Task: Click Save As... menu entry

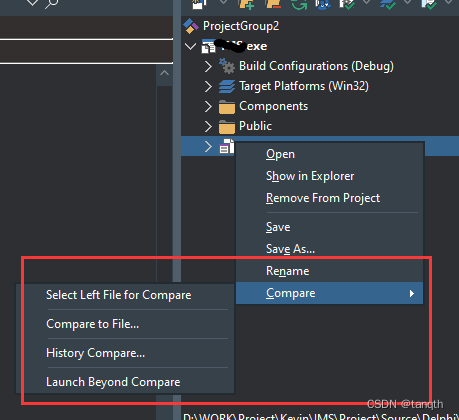Action: (329, 249)
